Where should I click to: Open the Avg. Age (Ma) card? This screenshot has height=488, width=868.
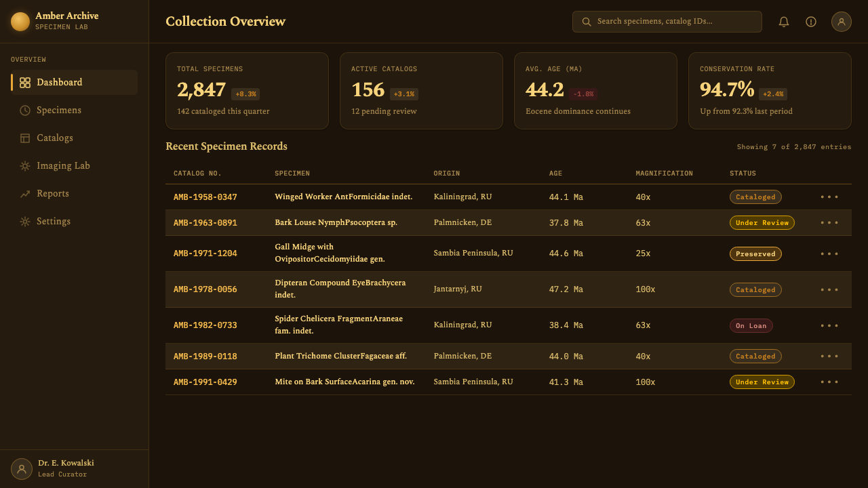coord(596,91)
